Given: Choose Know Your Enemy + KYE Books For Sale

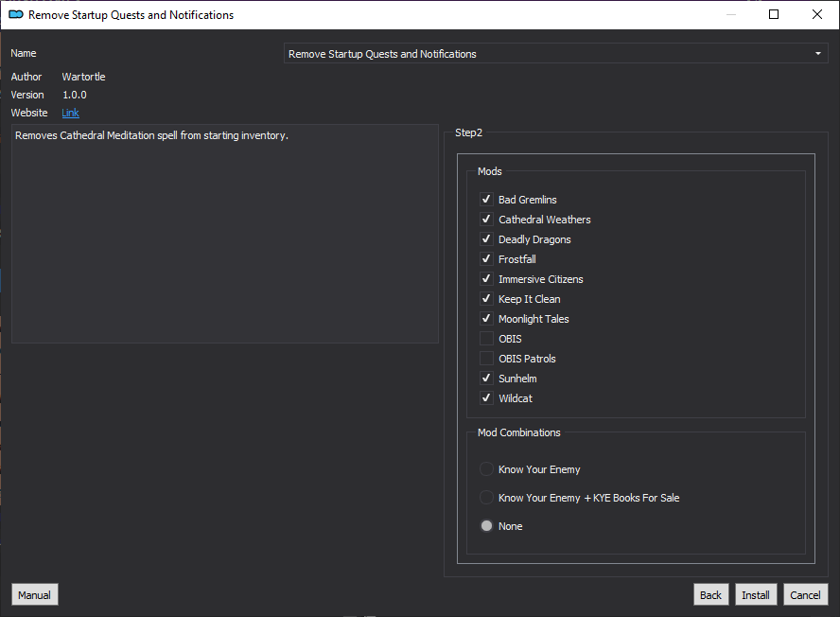Looking at the screenshot, I should (486, 498).
